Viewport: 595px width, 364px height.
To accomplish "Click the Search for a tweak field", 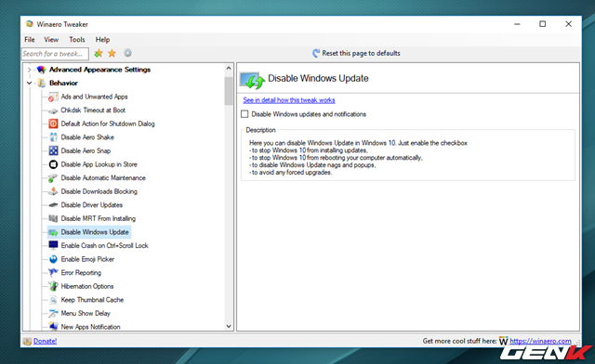I will pos(55,54).
